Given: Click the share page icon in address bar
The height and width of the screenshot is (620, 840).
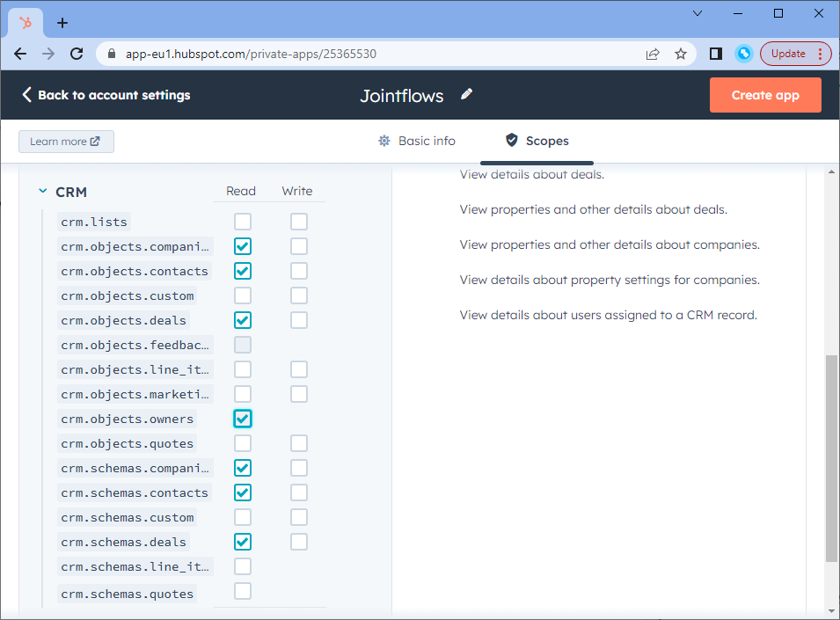Looking at the screenshot, I should [x=653, y=54].
